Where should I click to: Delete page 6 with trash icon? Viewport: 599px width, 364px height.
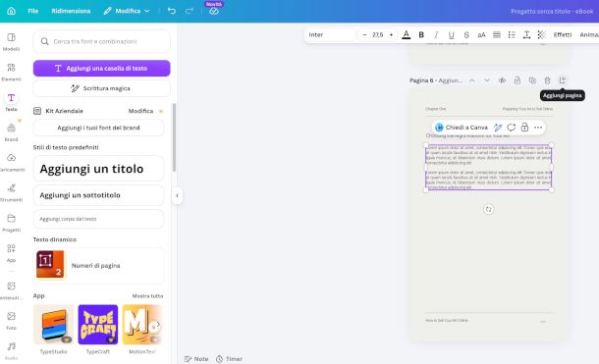tap(547, 80)
